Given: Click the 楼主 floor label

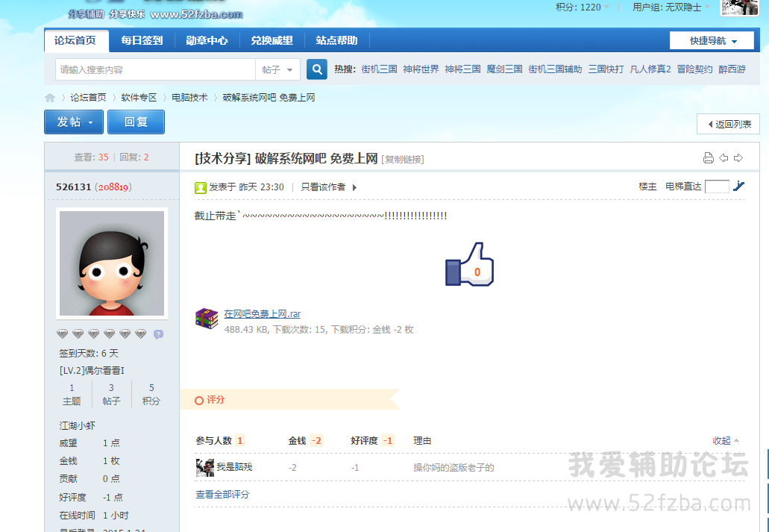Looking at the screenshot, I should (647, 187).
